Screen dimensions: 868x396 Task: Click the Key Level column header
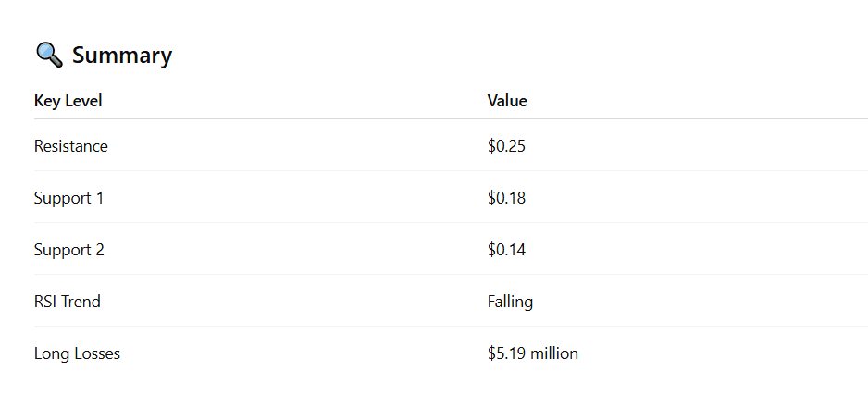click(x=68, y=101)
